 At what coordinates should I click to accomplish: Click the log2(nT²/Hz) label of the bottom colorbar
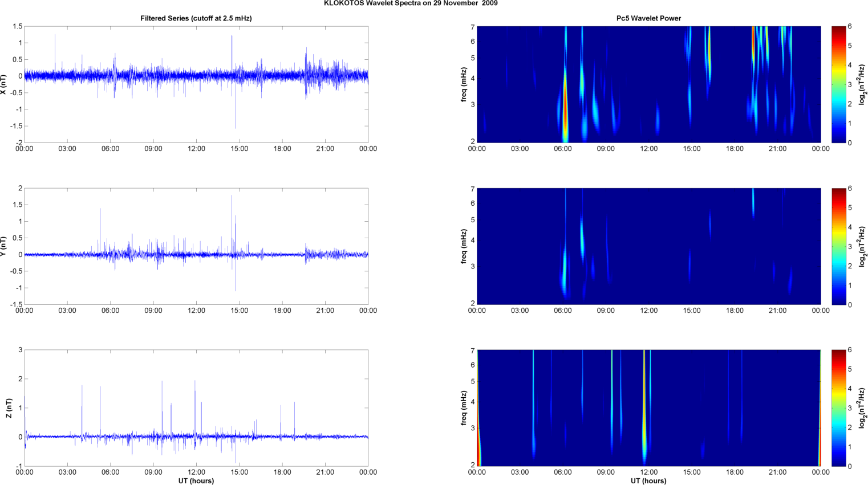pyautogui.click(x=862, y=408)
